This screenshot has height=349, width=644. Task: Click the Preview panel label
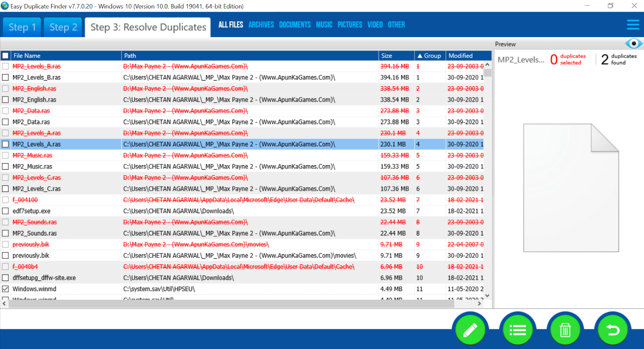click(505, 44)
